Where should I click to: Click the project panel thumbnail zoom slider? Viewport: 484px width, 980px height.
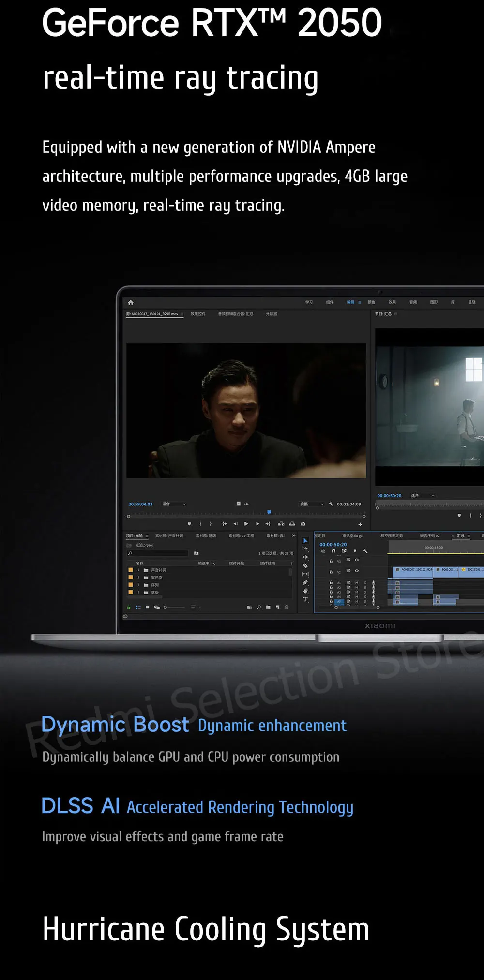click(174, 607)
